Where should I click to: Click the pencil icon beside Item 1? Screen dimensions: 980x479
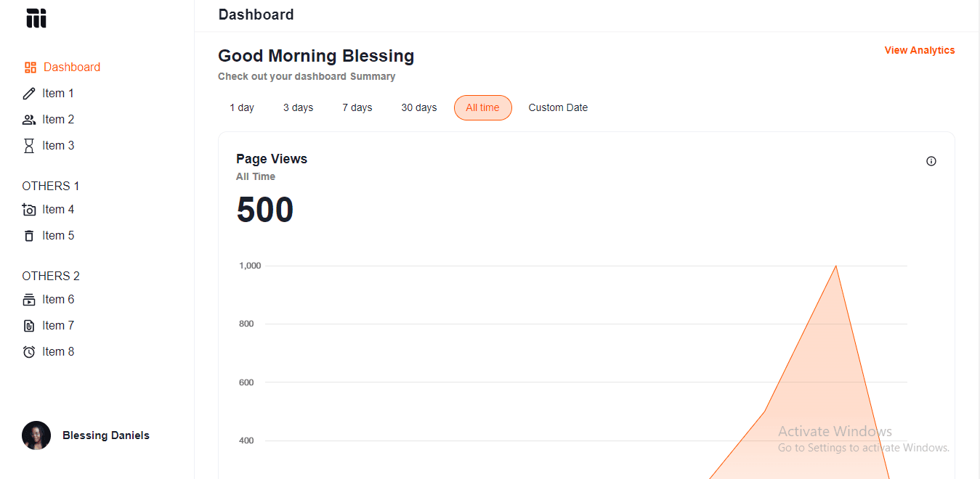coord(29,94)
